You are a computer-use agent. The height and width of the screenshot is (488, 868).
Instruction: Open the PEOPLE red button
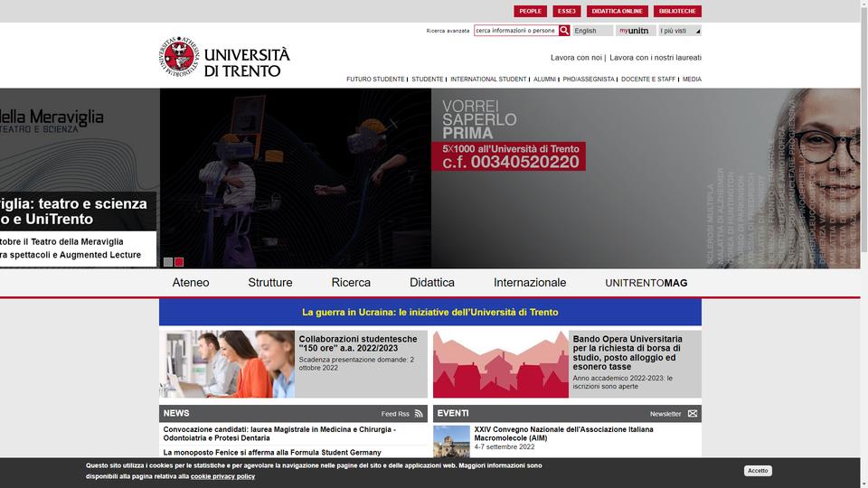(531, 11)
